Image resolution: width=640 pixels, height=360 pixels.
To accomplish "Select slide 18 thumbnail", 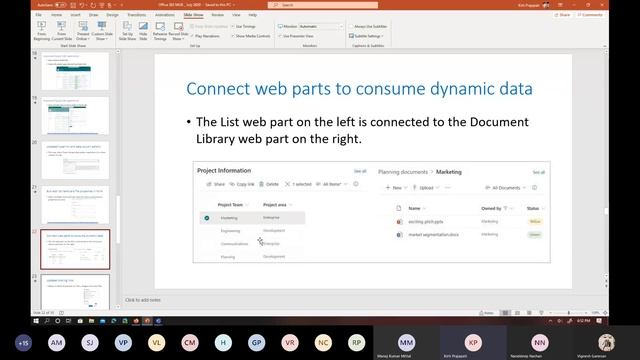I will pos(75,71).
